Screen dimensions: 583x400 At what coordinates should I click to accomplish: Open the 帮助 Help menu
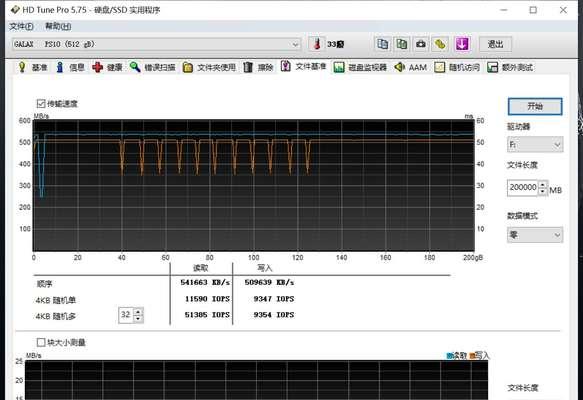click(58, 26)
